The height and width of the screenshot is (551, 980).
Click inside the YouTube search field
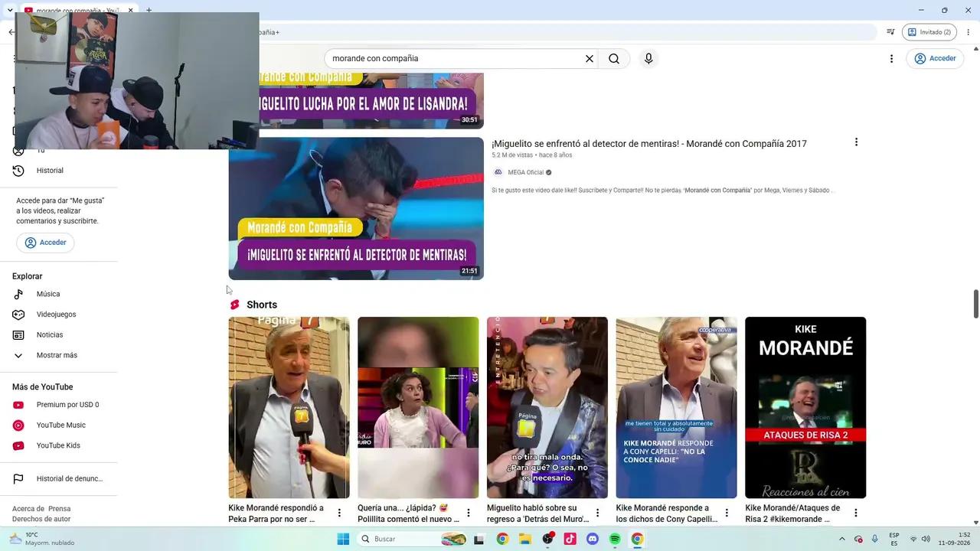pyautogui.click(x=456, y=59)
